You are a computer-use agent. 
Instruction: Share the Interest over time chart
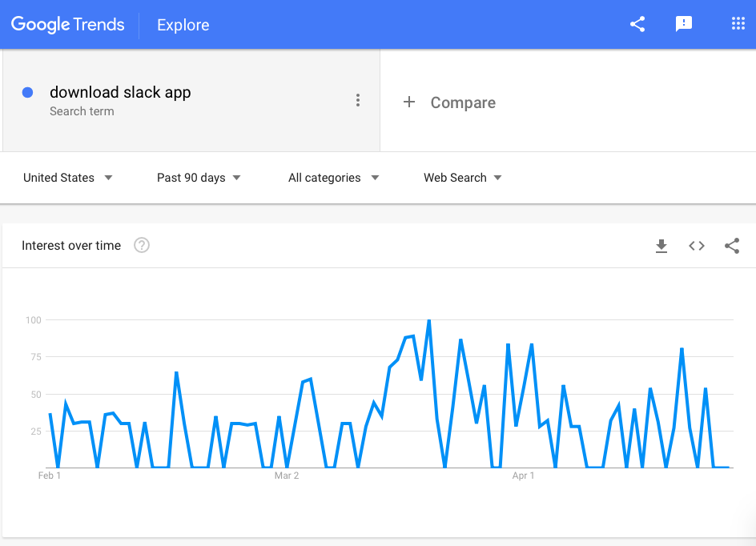[732, 246]
